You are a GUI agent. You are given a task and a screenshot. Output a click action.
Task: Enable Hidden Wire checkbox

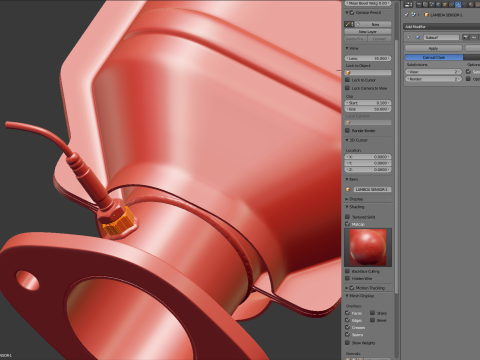tap(347, 278)
